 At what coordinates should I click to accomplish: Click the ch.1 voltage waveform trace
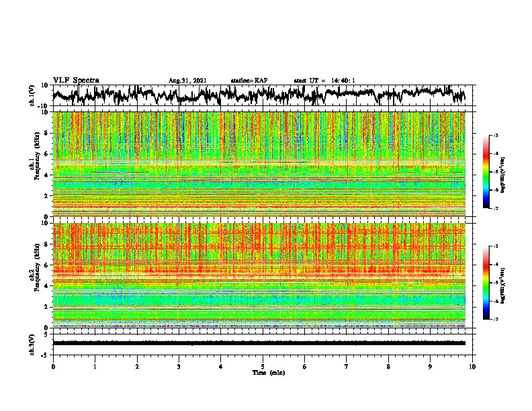(259, 95)
